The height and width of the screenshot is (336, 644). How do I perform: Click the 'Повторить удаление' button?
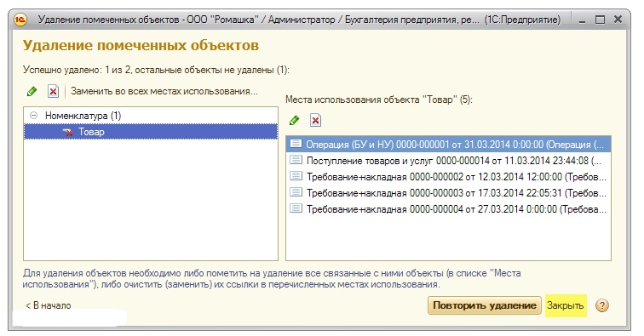[x=484, y=305]
